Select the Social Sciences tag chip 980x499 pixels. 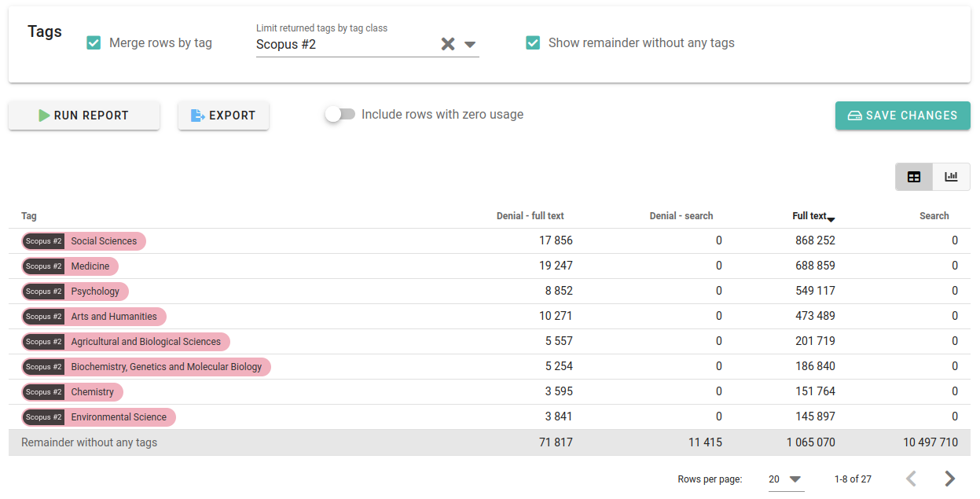pyautogui.click(x=84, y=241)
